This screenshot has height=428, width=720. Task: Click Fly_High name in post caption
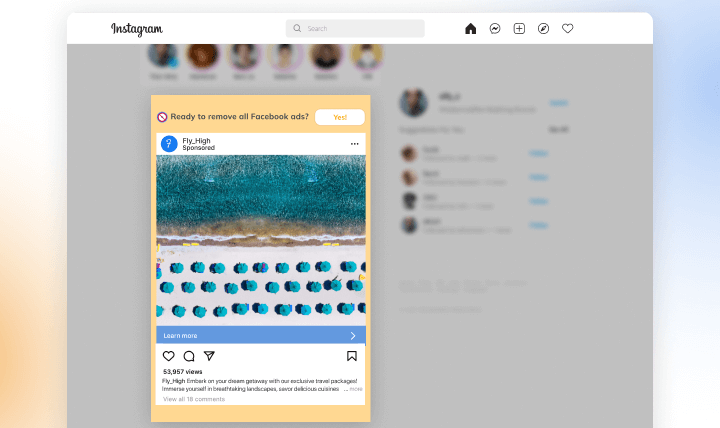click(x=174, y=381)
